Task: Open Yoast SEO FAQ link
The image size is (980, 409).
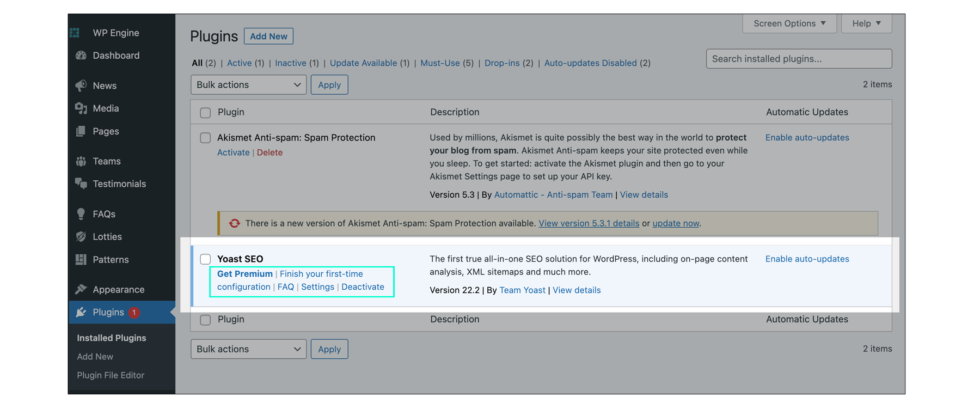Action: (286, 287)
